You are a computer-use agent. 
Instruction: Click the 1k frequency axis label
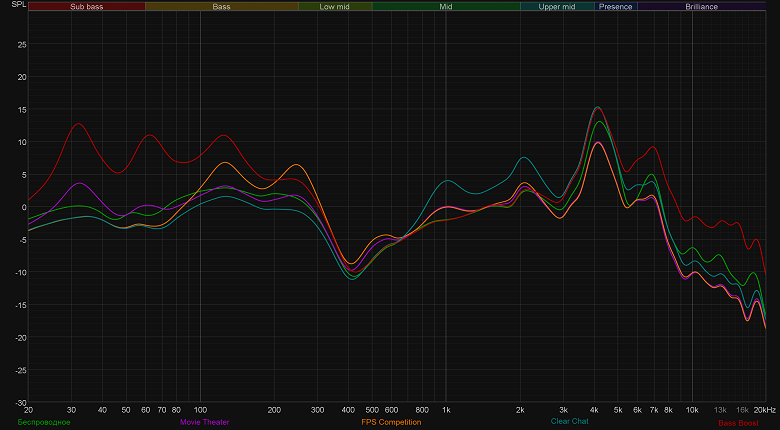coord(446,410)
